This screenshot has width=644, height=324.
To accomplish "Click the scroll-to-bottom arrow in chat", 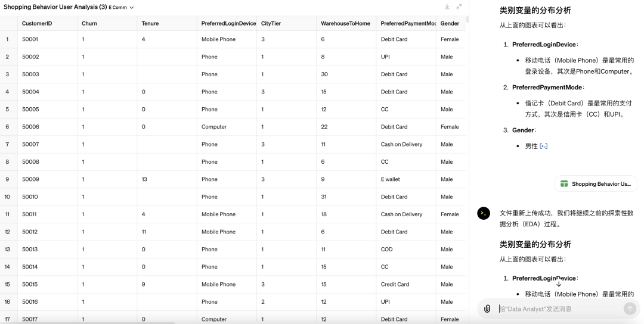I will (x=559, y=284).
